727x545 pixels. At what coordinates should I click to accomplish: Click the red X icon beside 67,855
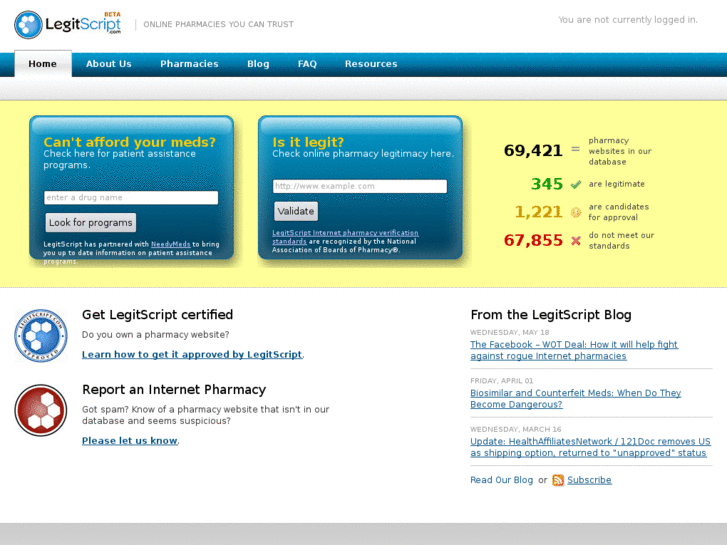tap(576, 241)
